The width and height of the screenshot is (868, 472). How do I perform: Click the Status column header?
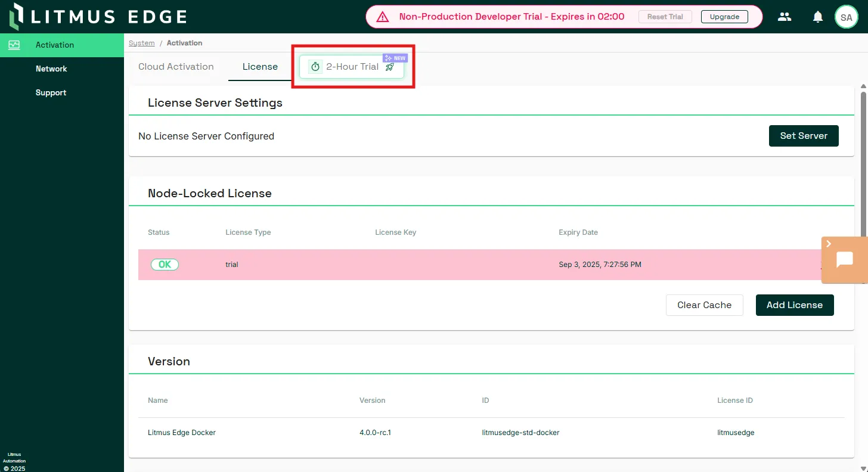pos(159,232)
